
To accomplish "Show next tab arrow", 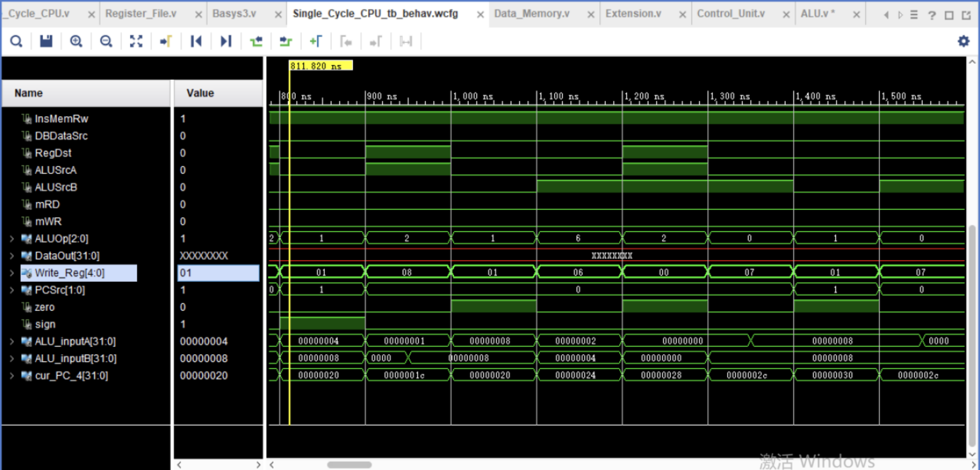I will pyautogui.click(x=900, y=15).
